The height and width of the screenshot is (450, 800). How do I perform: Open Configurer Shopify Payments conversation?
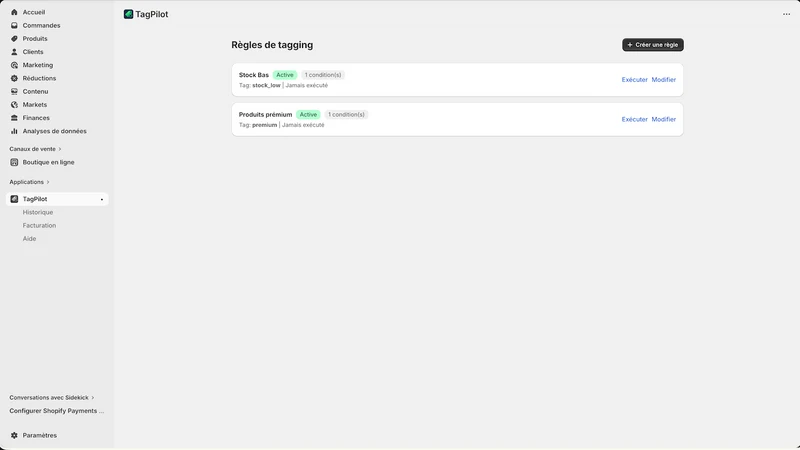(57, 411)
